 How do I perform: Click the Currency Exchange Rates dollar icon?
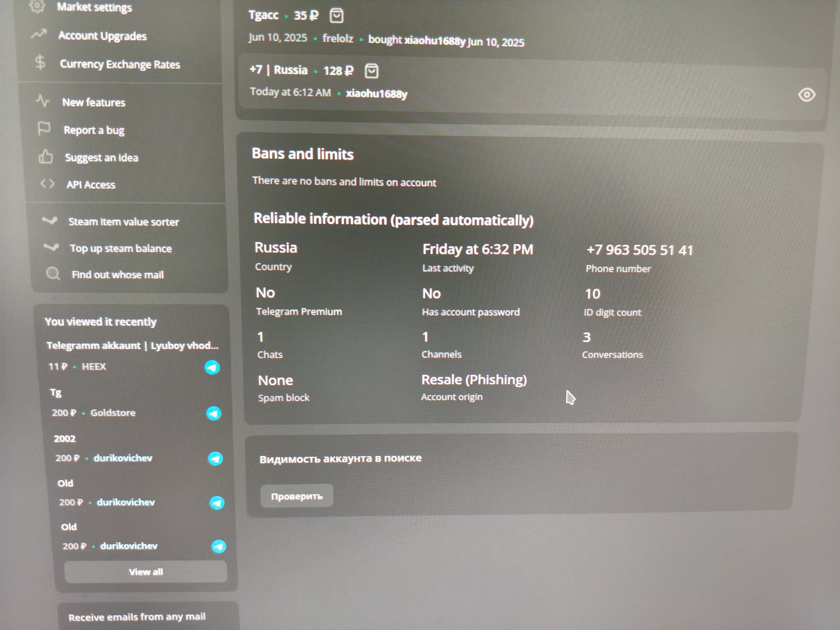[x=40, y=62]
